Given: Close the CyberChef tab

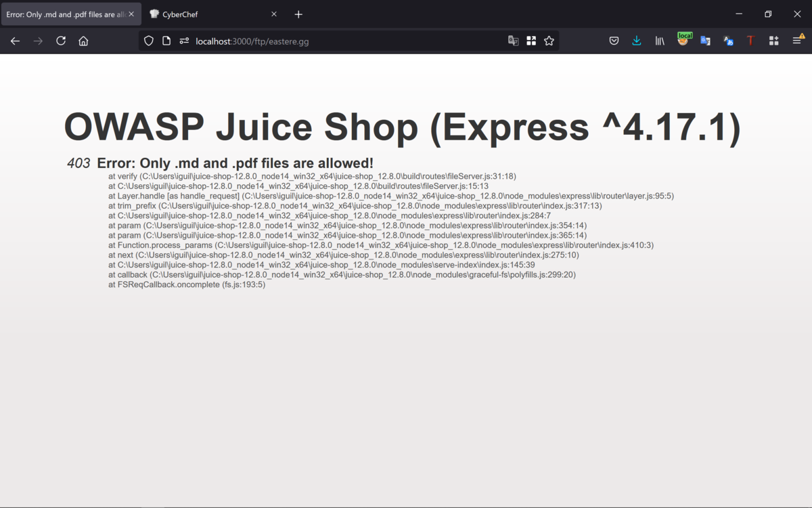Looking at the screenshot, I should click(274, 14).
